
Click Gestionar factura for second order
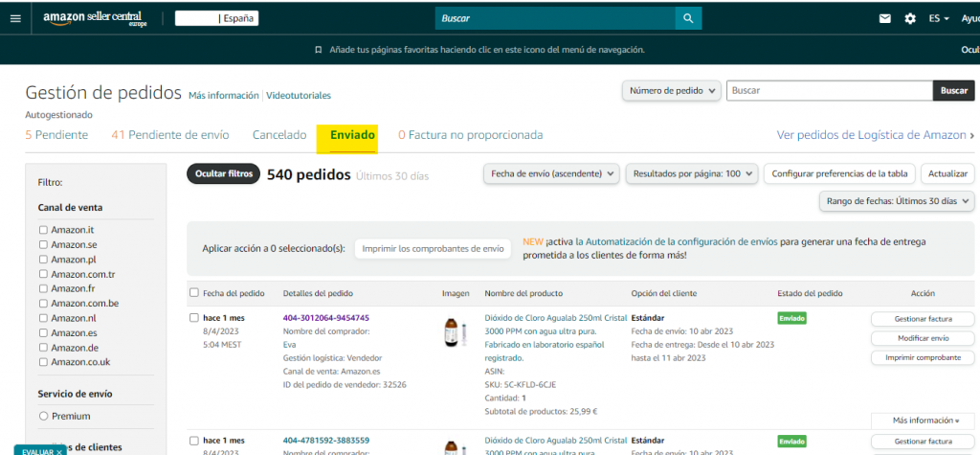point(923,442)
